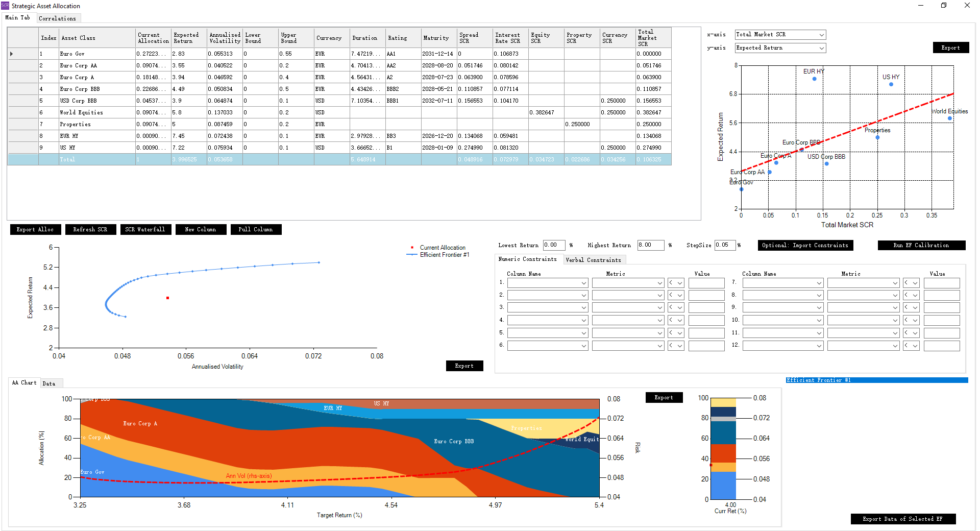980x531 pixels.
Task: Click the red Current Allocation point on frontier chart
Action: [167, 298]
